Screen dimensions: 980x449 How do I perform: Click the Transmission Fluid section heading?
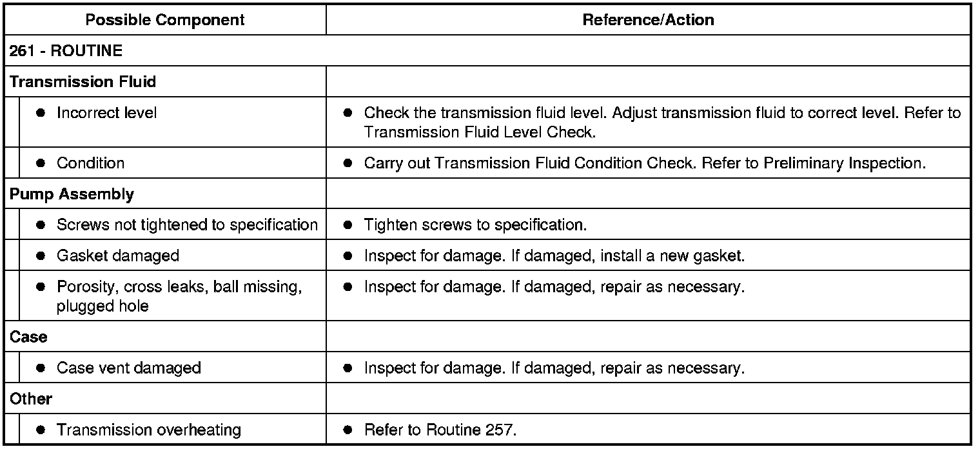(83, 82)
